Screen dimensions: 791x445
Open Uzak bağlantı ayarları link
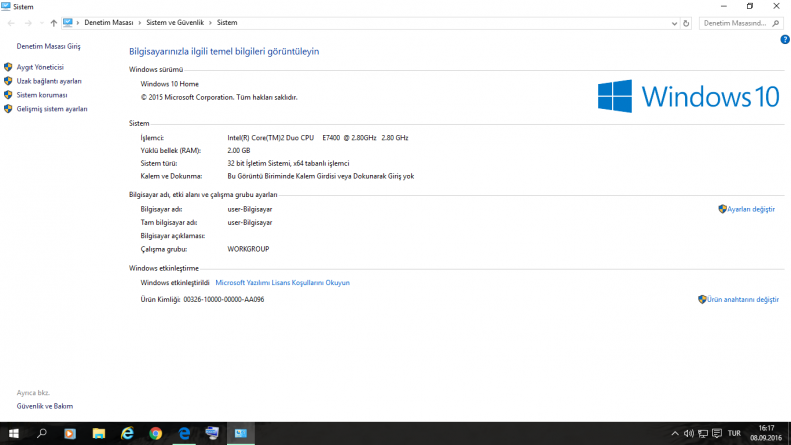(49, 81)
